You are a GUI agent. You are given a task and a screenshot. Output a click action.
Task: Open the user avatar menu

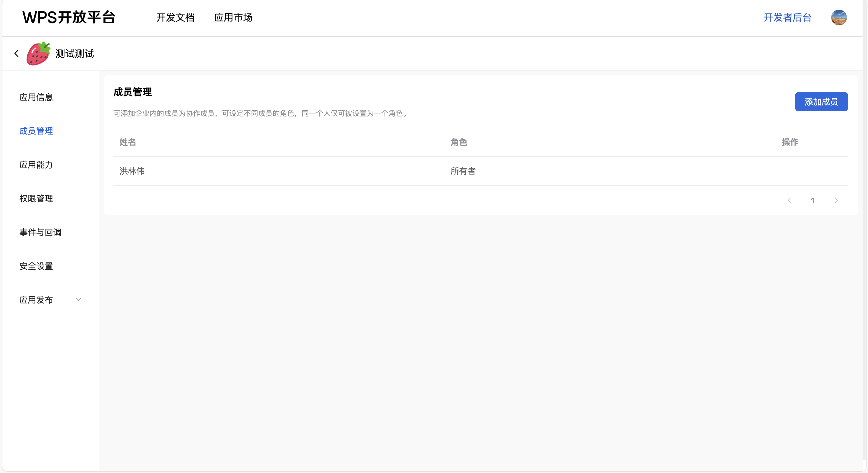tap(839, 17)
